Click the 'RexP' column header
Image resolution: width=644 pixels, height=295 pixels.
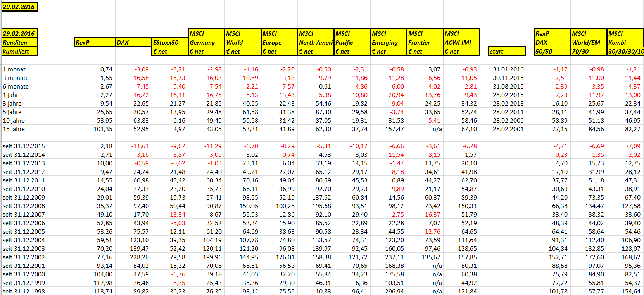coord(95,42)
